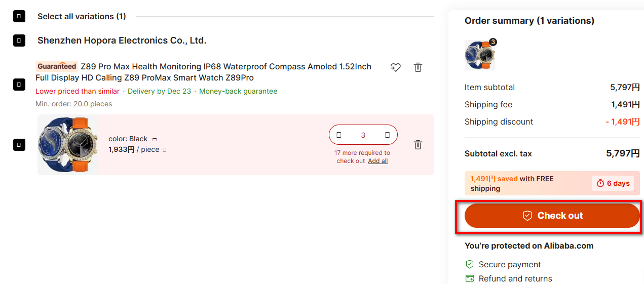Click the quantity field showing 3

pos(363,135)
